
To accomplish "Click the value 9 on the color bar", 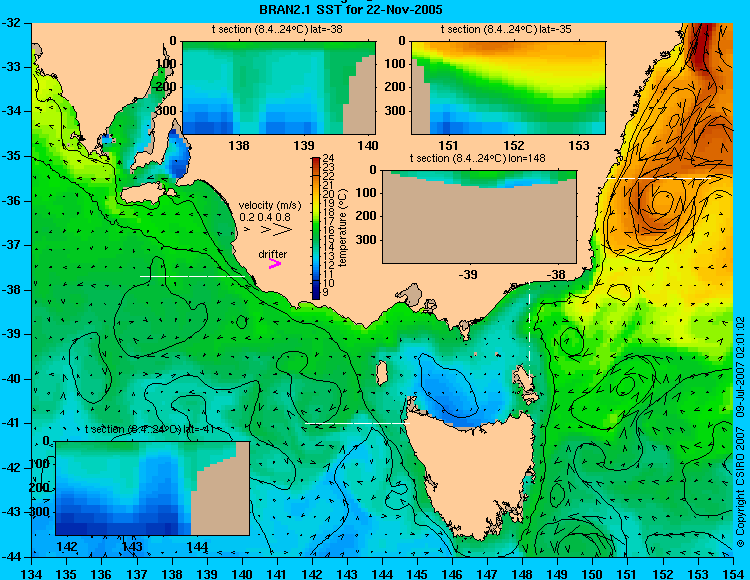I will [326, 292].
